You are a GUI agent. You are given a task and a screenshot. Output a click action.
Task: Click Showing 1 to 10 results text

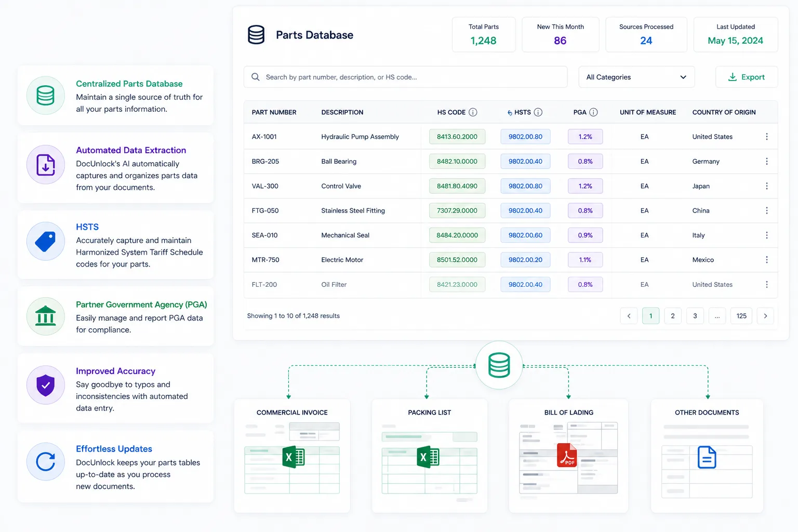click(x=293, y=316)
